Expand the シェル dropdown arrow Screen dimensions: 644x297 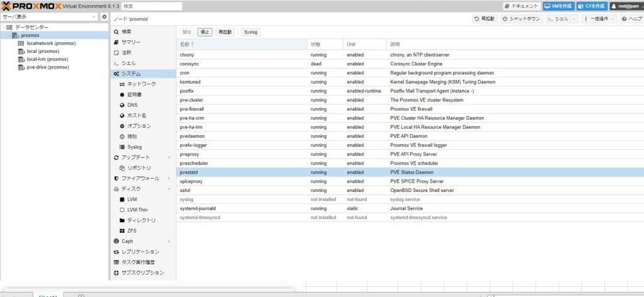574,19
